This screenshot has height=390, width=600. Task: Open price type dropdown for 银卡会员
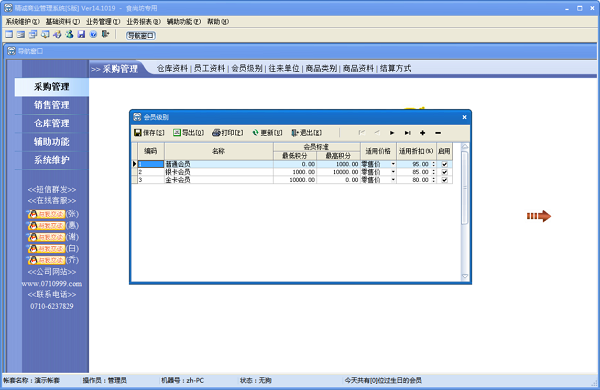393,172
